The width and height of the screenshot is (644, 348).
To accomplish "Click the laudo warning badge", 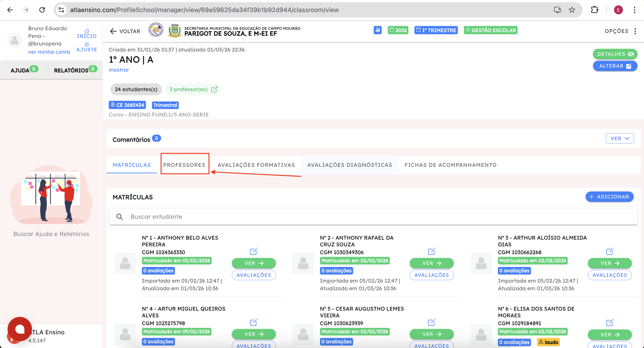I will coord(548,342).
